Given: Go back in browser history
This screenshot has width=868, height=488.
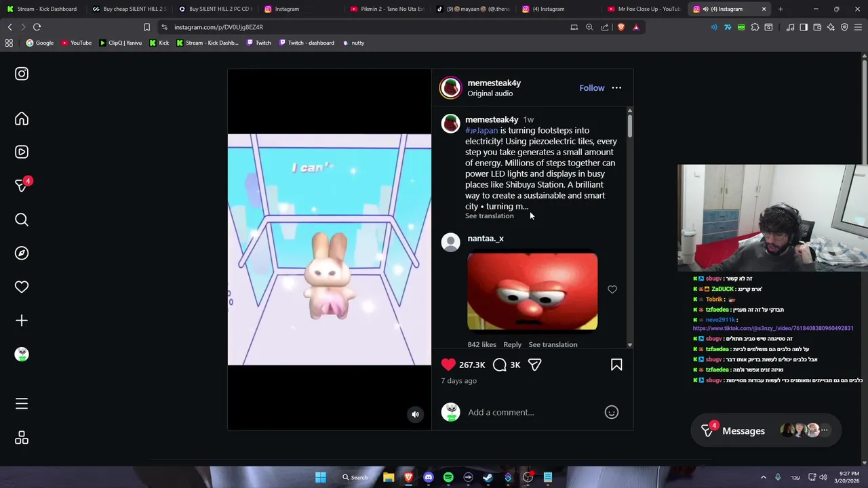Looking at the screenshot, I should (x=10, y=27).
